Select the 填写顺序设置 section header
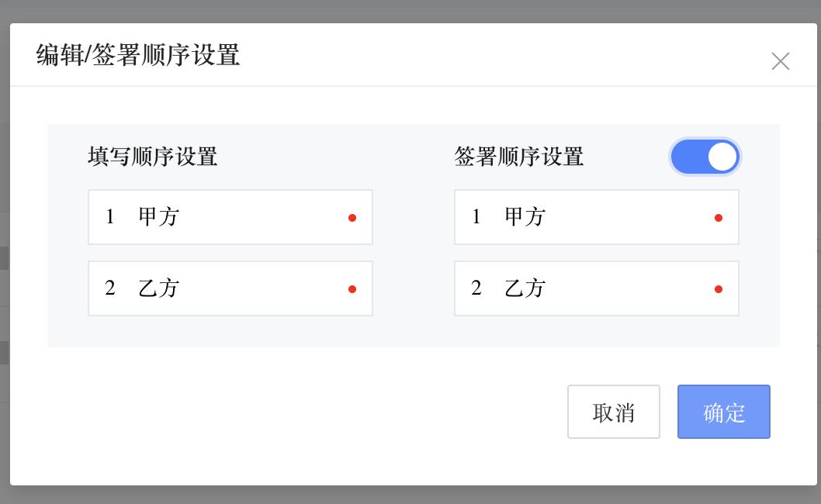This screenshot has width=821, height=504. pyautogui.click(x=152, y=157)
